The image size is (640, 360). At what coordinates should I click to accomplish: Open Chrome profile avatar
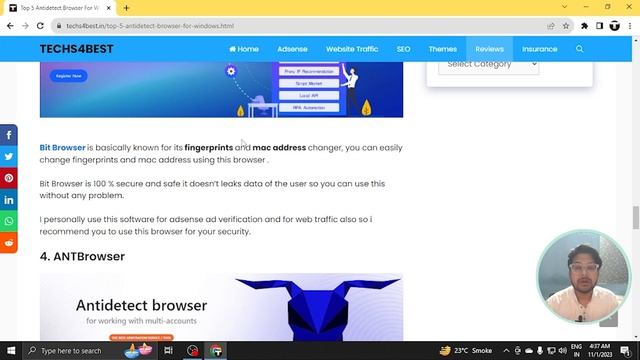615,26
